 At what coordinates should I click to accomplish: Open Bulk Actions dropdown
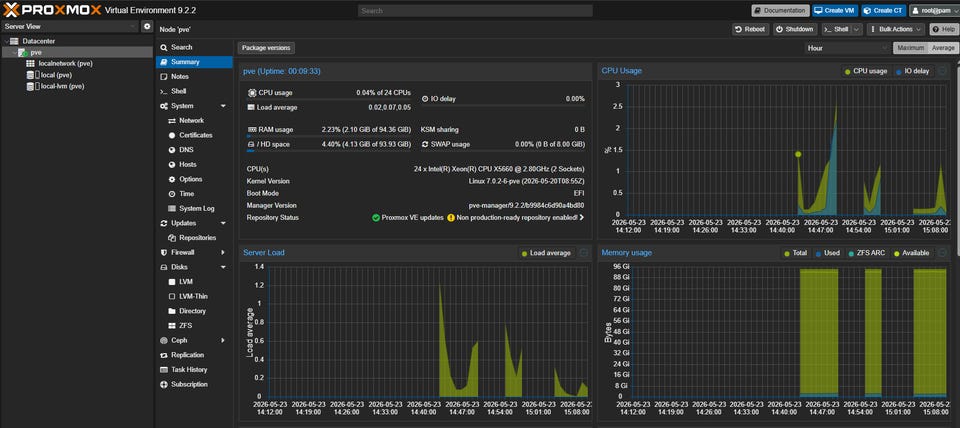click(x=895, y=29)
